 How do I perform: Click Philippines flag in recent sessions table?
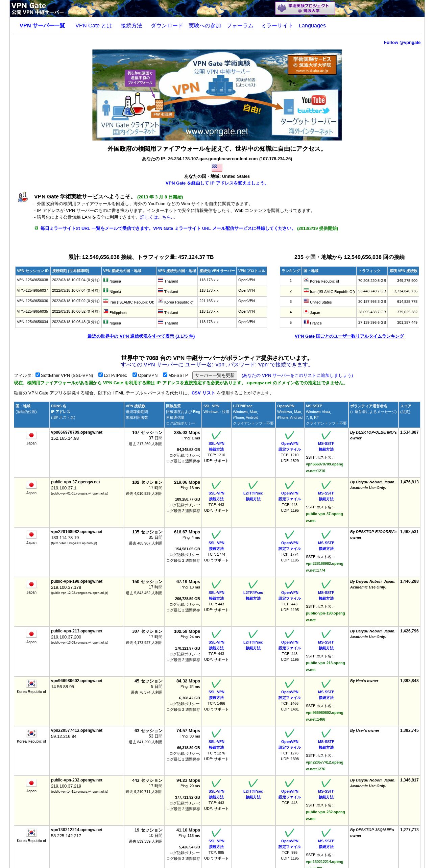(x=106, y=311)
